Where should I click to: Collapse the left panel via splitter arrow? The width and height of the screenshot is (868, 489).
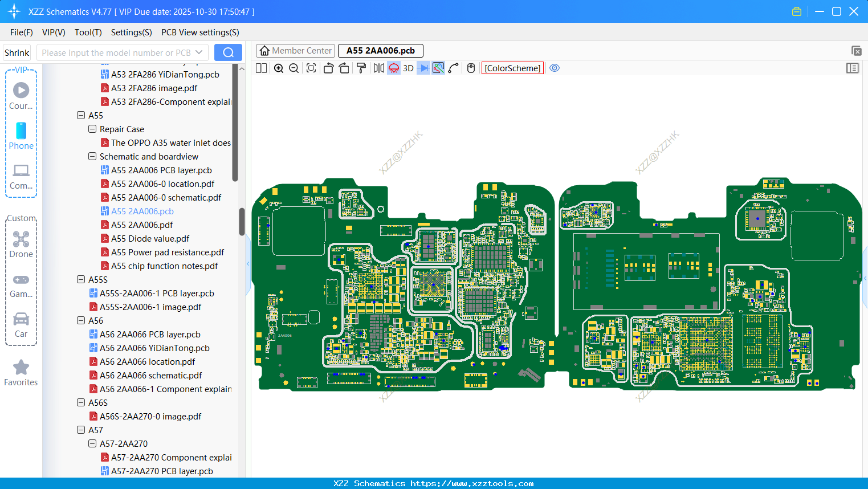click(x=248, y=263)
